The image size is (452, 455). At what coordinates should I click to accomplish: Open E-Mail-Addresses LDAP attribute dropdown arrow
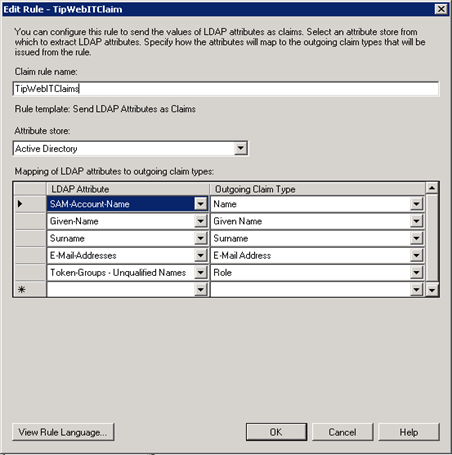[x=201, y=255]
